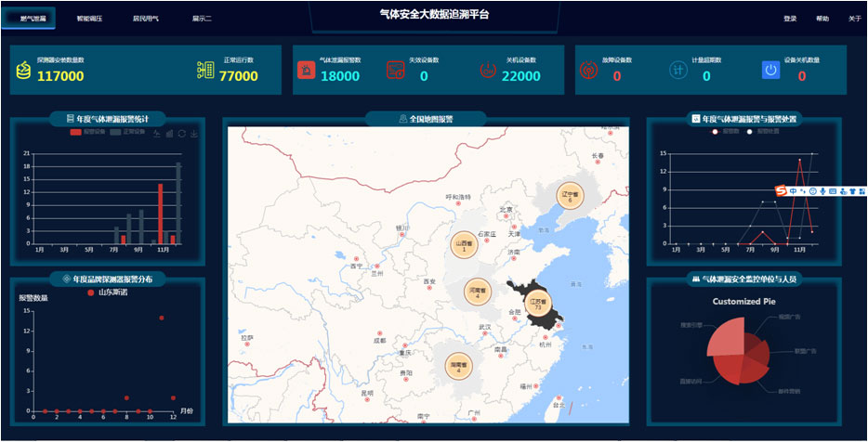Click the person icon beside 全国地图报警
This screenshot has width=868, height=442.
[x=403, y=118]
